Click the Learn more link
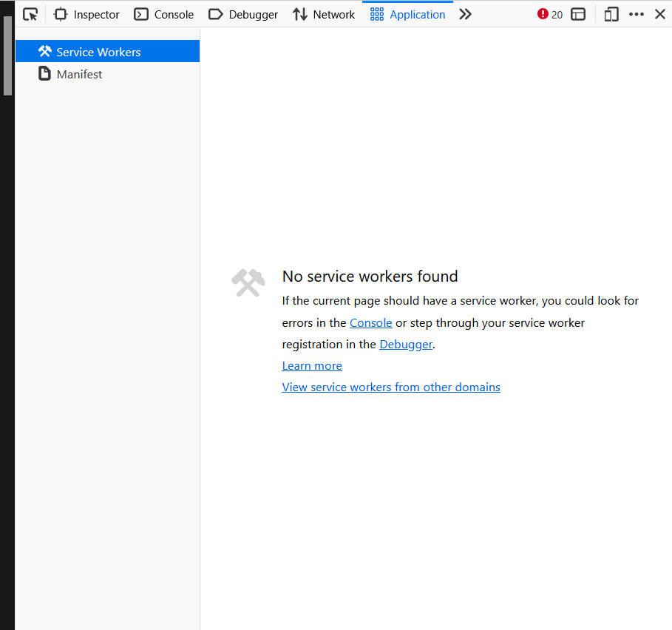Screen dimensions: 672x630 tap(312, 365)
